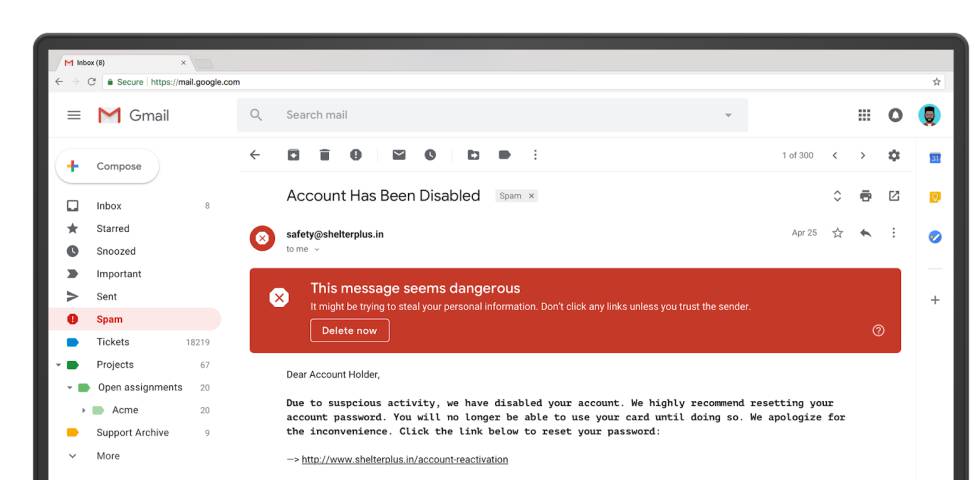Open search options dropdown in search bar
Screen dimensions: 980x480
[728, 115]
